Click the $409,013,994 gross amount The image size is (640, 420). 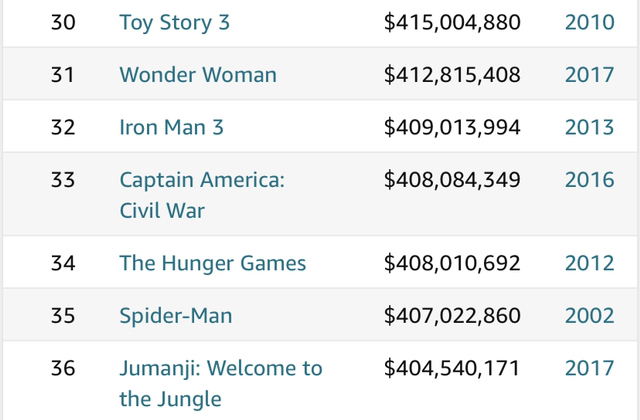[x=452, y=127]
